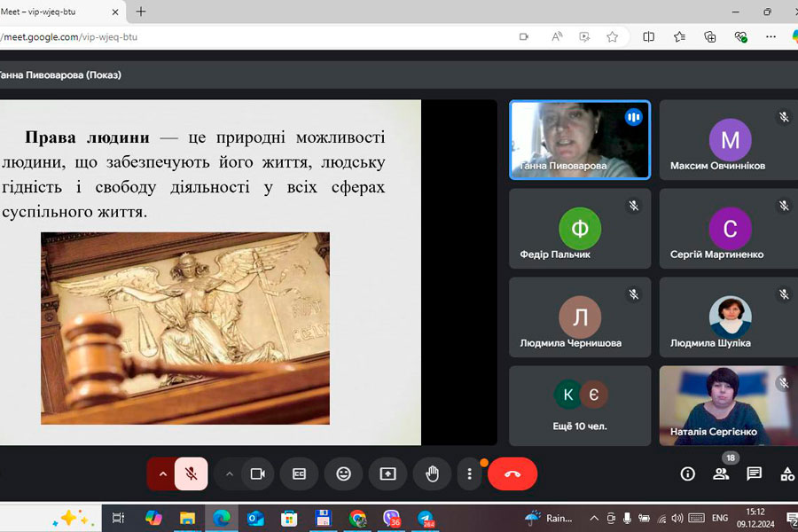Open the emoji reactions panel

pyautogui.click(x=343, y=474)
